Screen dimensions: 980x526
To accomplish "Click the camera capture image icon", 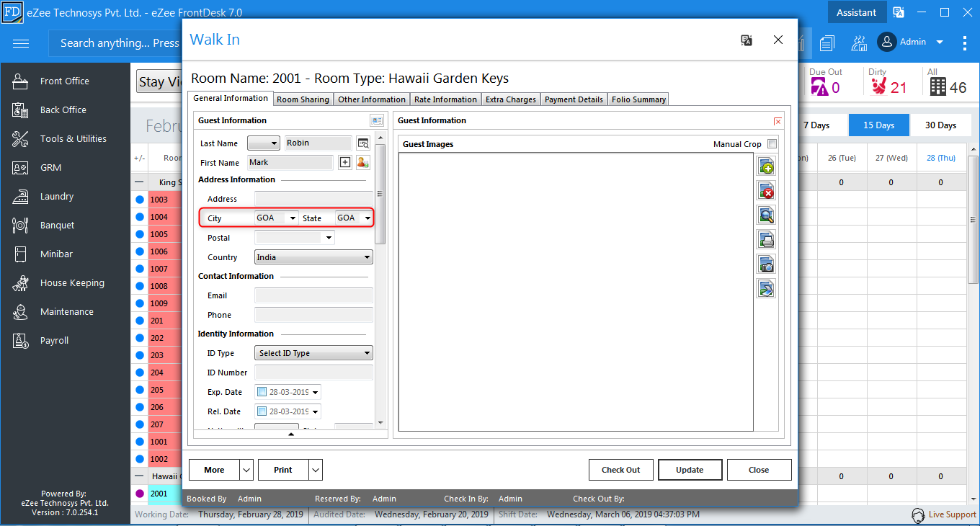I will tap(766, 264).
